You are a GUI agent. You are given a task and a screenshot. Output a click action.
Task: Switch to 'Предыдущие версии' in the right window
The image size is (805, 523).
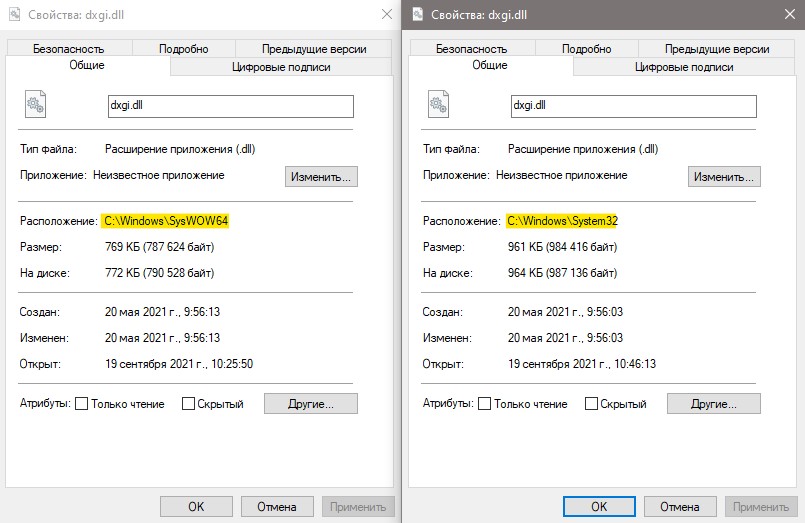point(717,49)
